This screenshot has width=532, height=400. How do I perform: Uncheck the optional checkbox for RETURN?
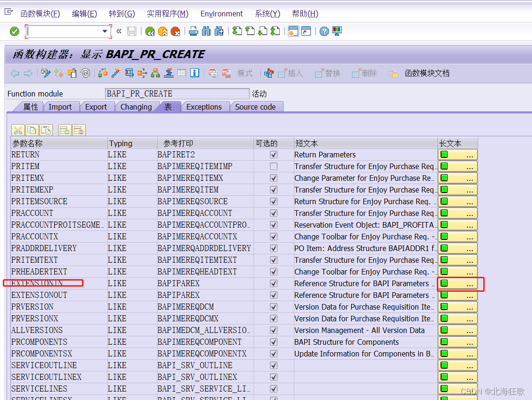coord(274,155)
